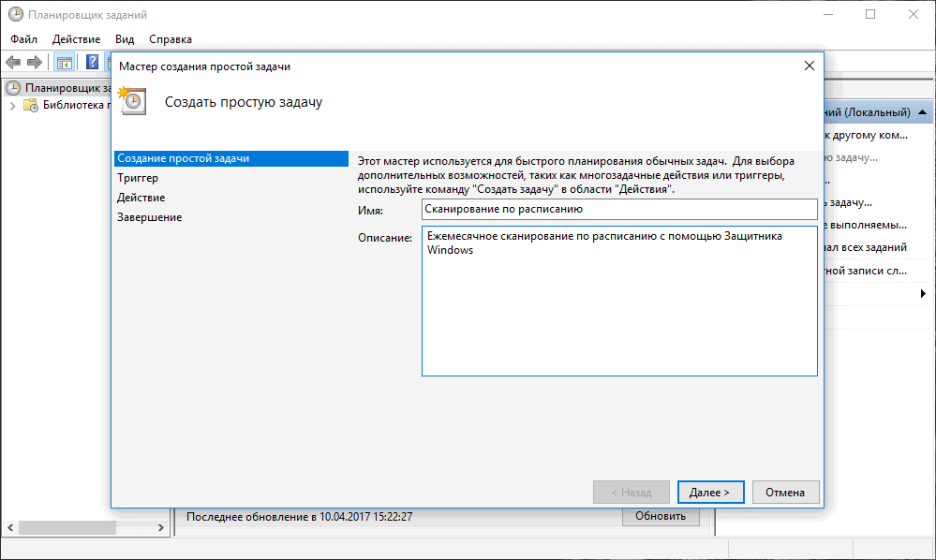Viewport: 936px width, 560px height.
Task: Select the Триггер wizard step
Action: (x=138, y=178)
